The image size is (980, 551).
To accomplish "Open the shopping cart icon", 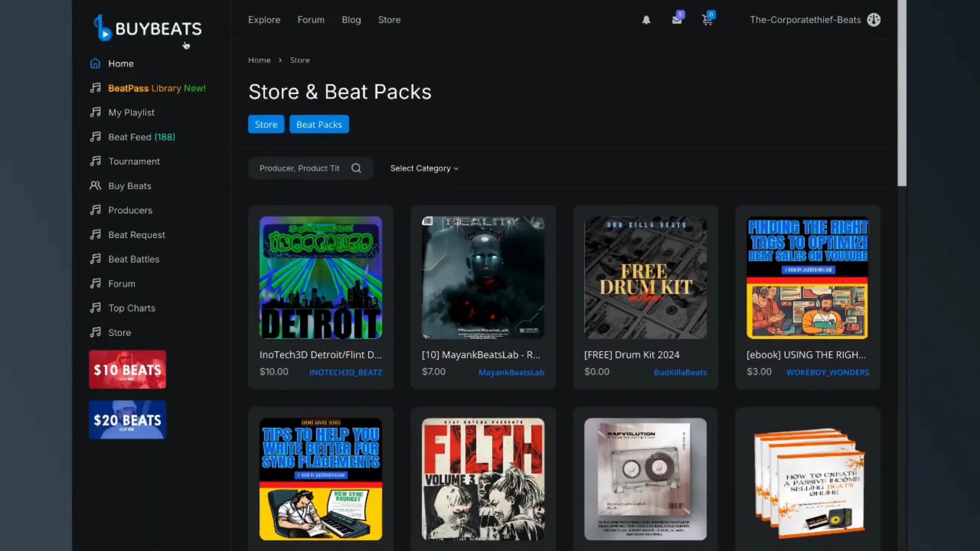I will pos(707,20).
